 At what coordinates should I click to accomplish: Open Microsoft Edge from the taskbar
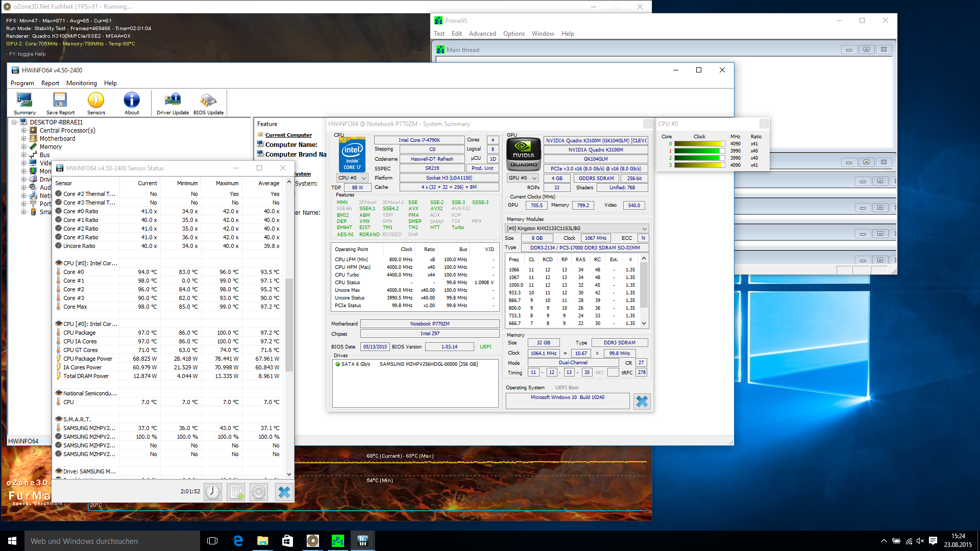point(238,541)
